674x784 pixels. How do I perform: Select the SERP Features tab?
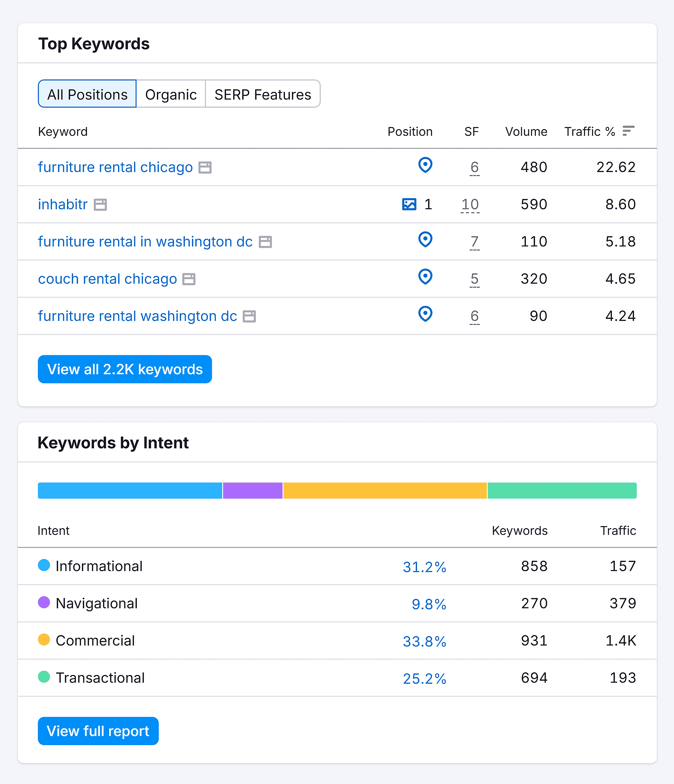(x=263, y=94)
